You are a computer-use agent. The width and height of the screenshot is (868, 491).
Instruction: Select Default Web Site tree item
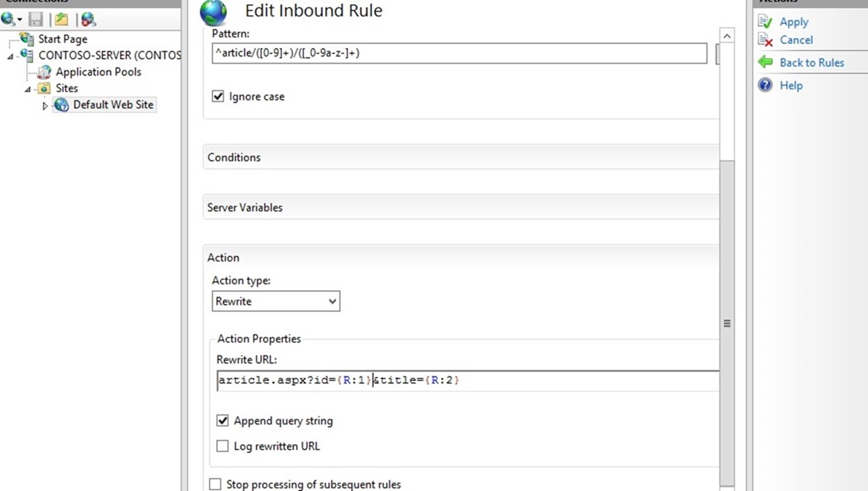[113, 105]
